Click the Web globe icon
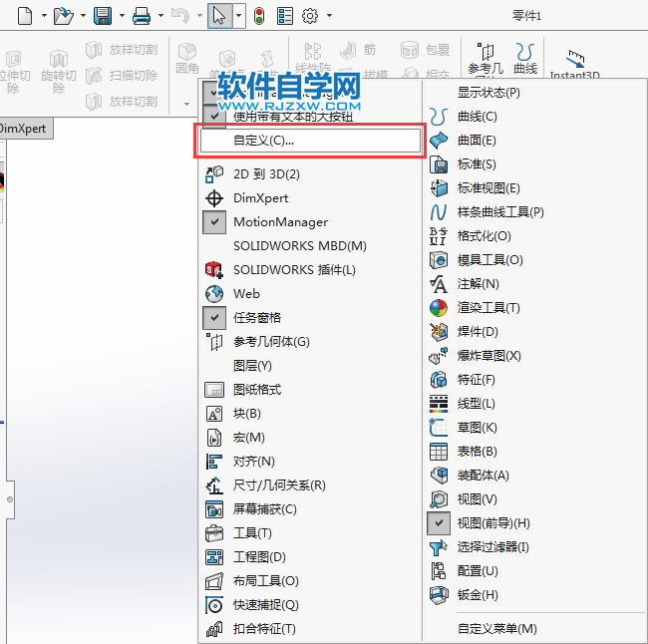Screen dimensions: 648x644 point(214,294)
